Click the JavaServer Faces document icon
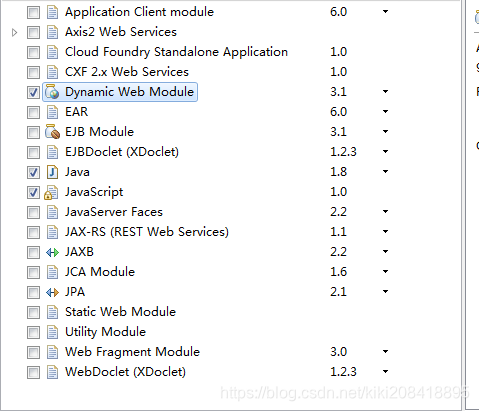 [x=52, y=212]
